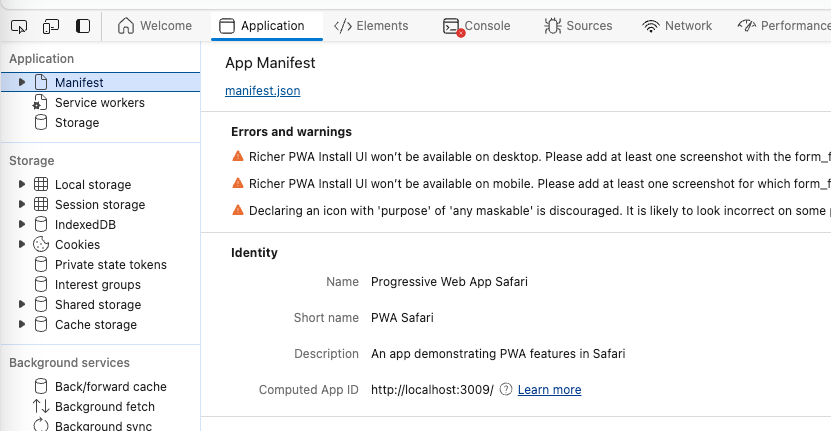Select the Background fetch arrows icon
The height and width of the screenshot is (431, 831).
point(41,407)
